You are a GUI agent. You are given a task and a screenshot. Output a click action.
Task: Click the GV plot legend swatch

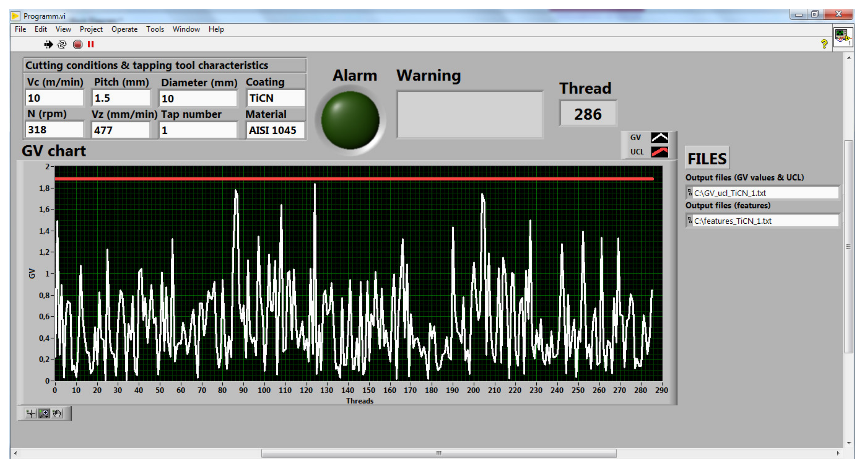(659, 138)
